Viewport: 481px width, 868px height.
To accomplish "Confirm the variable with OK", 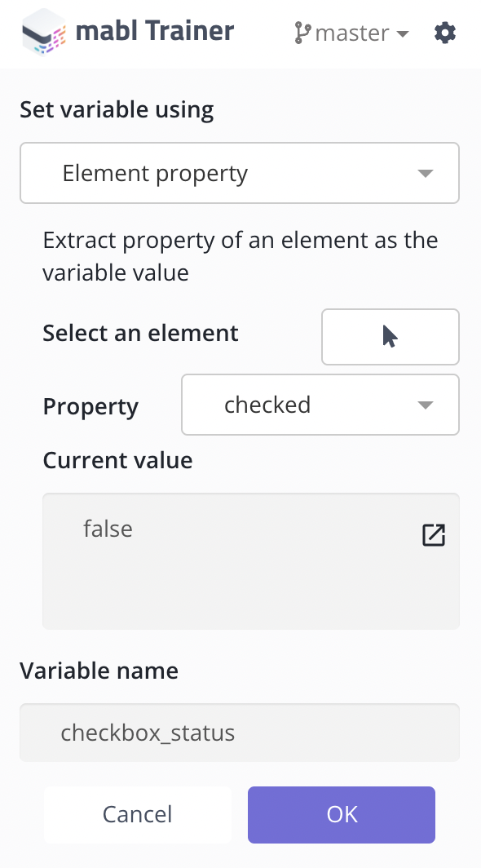I will [342, 814].
